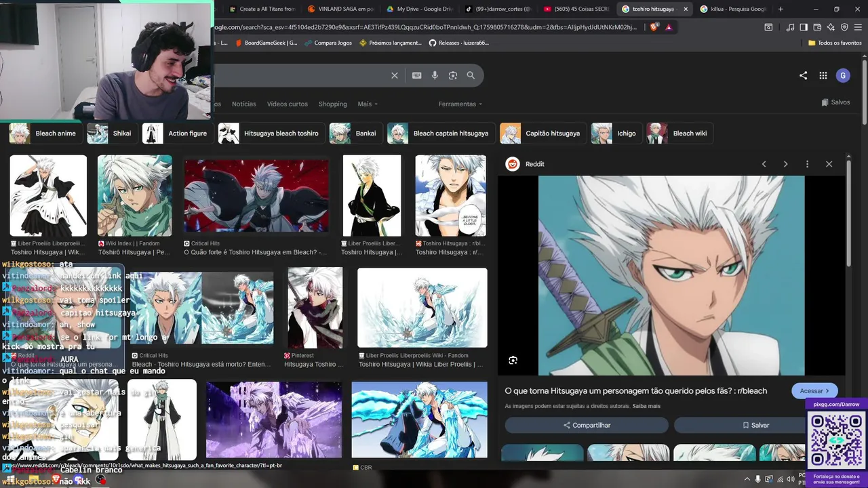Switch to My Drive Google Drive tab
The width and height of the screenshot is (868, 488).
point(418,9)
